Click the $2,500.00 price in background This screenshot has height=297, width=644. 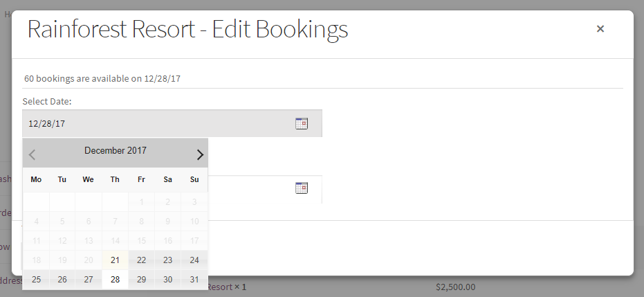(455, 287)
